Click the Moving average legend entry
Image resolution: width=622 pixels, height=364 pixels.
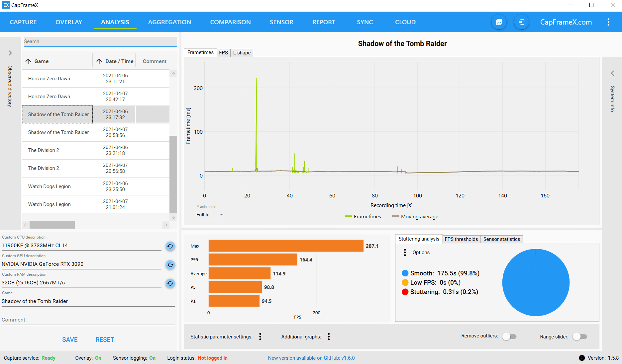[415, 217]
